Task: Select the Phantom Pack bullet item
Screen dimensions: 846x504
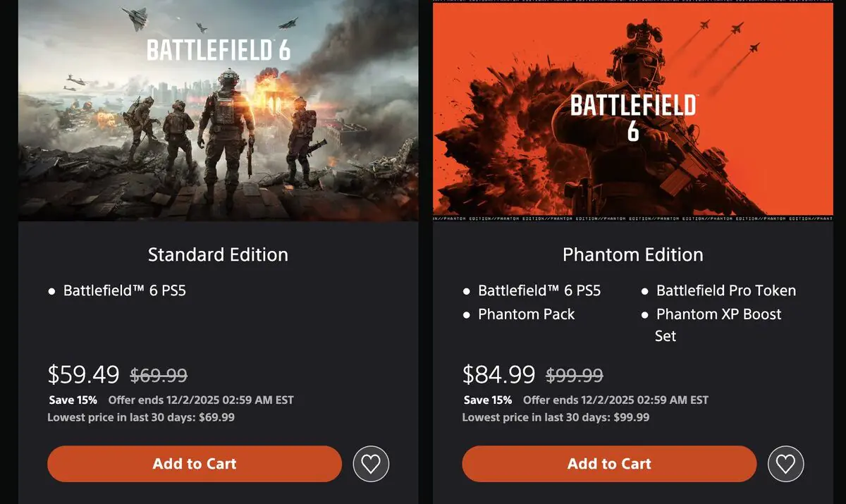Action: point(526,314)
